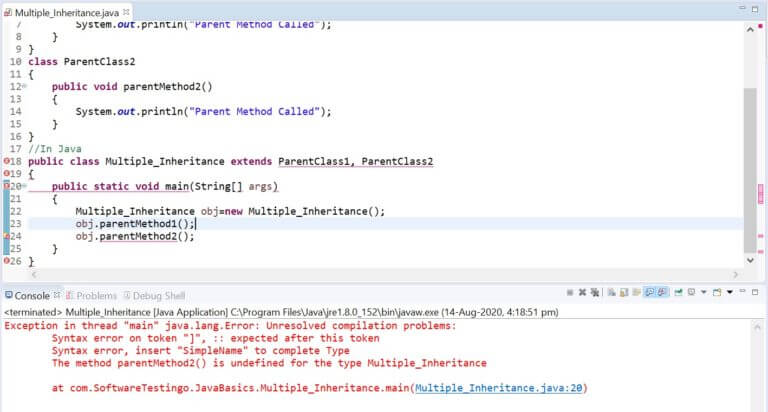Toggle Show Console on Standard Out change

(649, 293)
